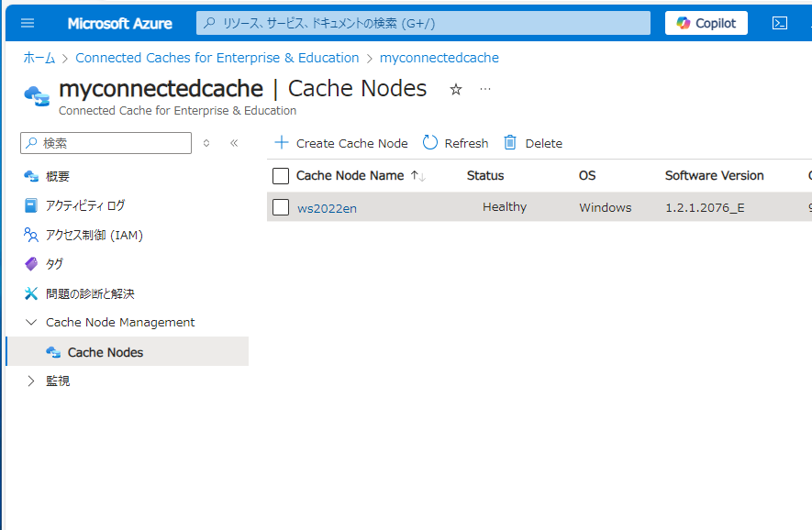Viewport: 812px width, 530px height.
Task: Select all cache nodes via header checkbox
Action: [281, 175]
